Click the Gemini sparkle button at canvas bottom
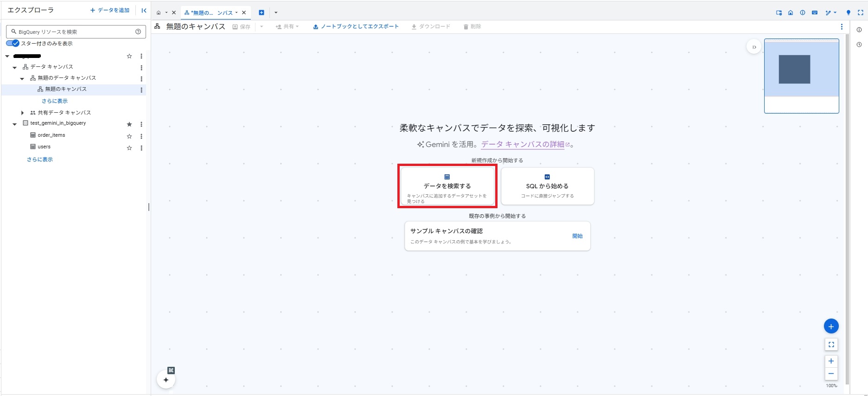This screenshot has width=868, height=396. [x=166, y=380]
